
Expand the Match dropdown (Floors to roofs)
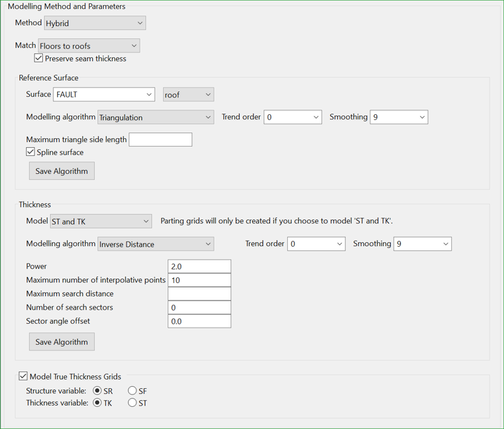pyautogui.click(x=89, y=46)
